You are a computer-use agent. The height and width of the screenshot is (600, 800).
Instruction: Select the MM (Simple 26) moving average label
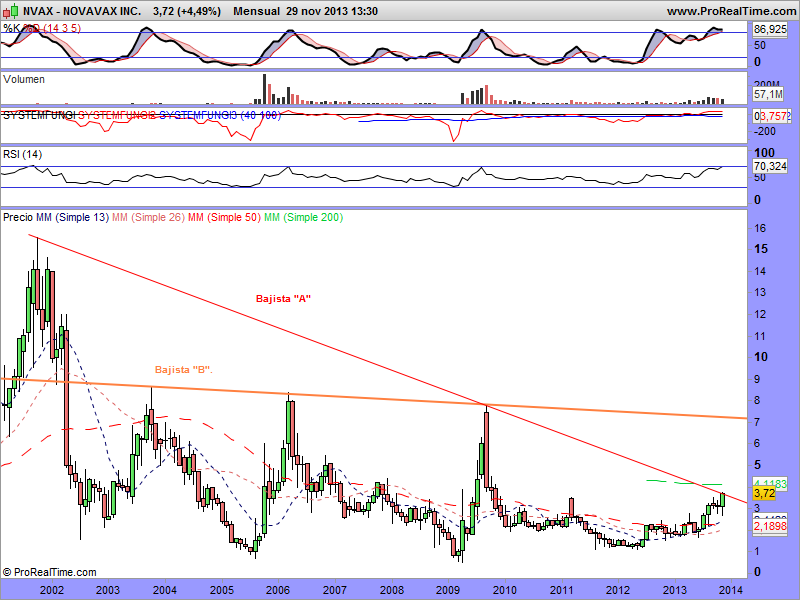[148, 217]
